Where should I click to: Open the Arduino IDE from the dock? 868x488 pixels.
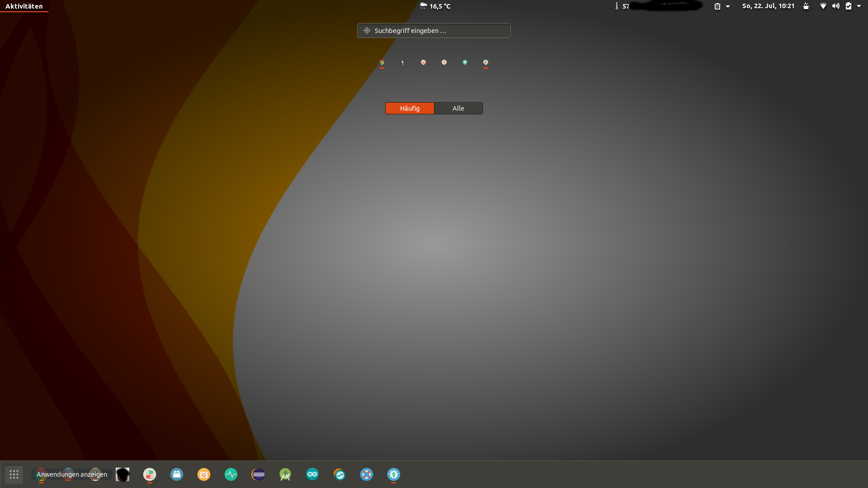312,474
